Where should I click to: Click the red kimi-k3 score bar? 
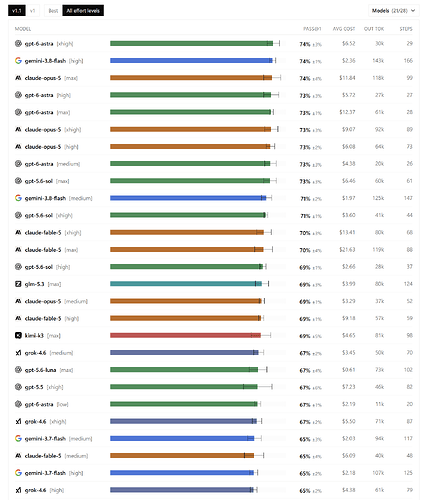click(185, 335)
